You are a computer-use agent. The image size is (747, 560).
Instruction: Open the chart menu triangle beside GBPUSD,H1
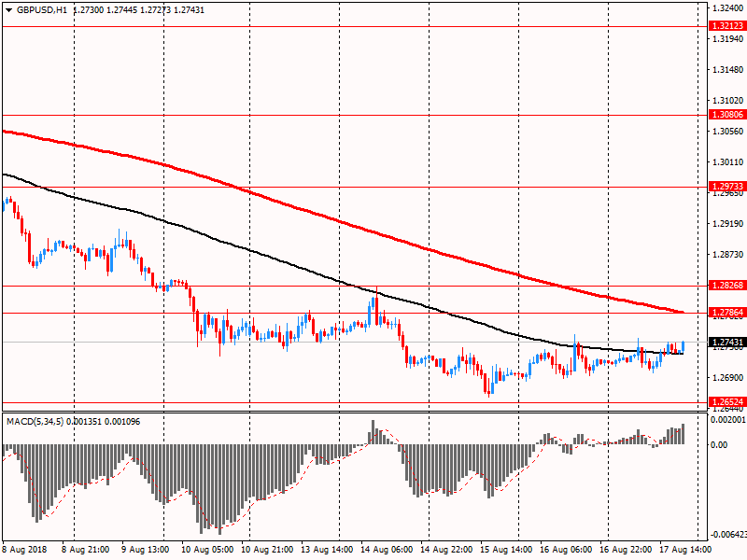pyautogui.click(x=8, y=10)
